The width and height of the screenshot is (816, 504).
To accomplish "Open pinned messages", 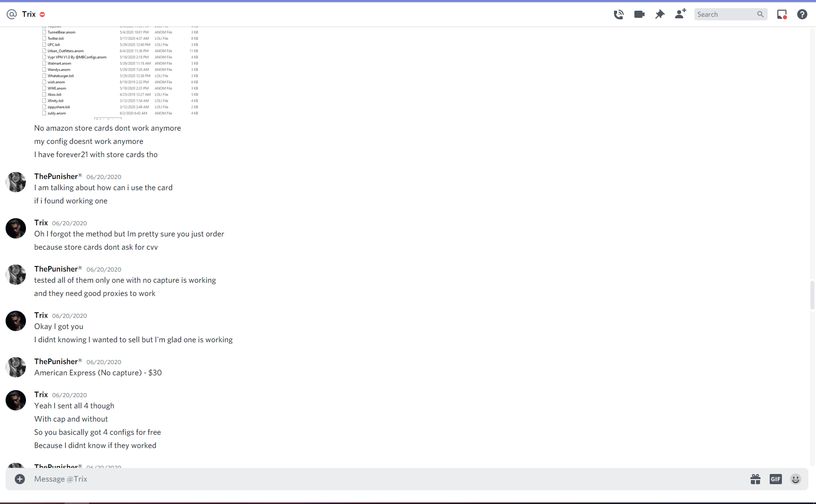I will pos(660,14).
